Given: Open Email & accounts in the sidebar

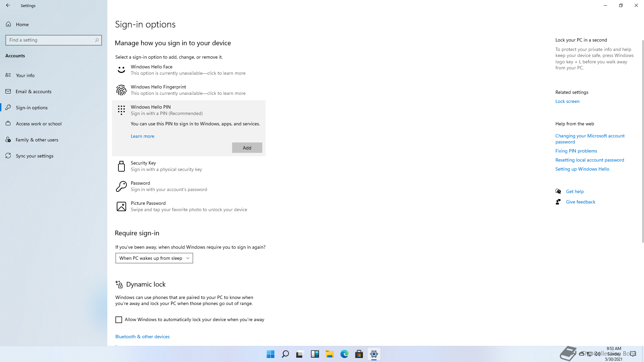Looking at the screenshot, I should [54, 91].
